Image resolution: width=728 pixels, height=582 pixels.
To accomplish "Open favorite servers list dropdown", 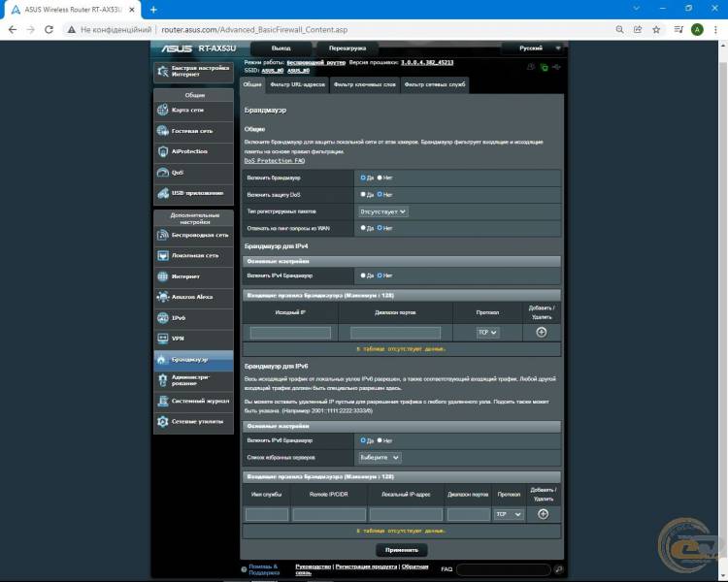I will (380, 458).
